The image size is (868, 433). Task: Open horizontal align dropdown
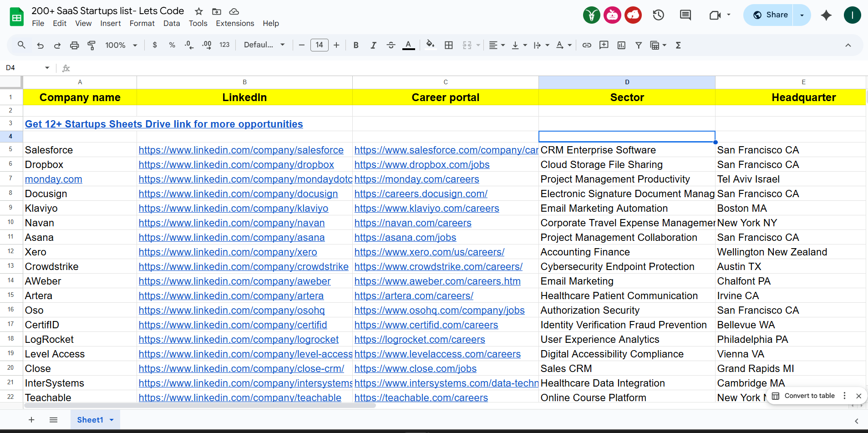[x=497, y=45]
